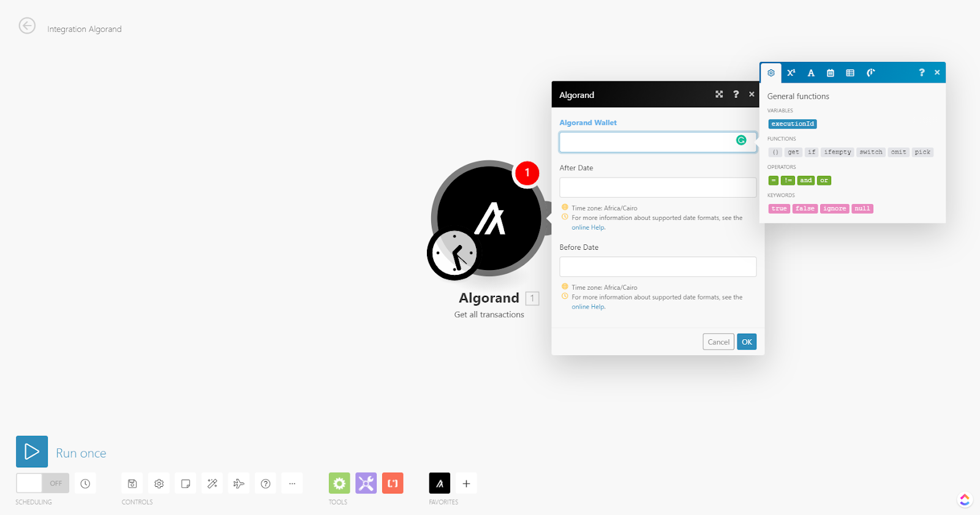Save the scenario with disk icon
Screen dimensions: 980x515
click(x=132, y=484)
